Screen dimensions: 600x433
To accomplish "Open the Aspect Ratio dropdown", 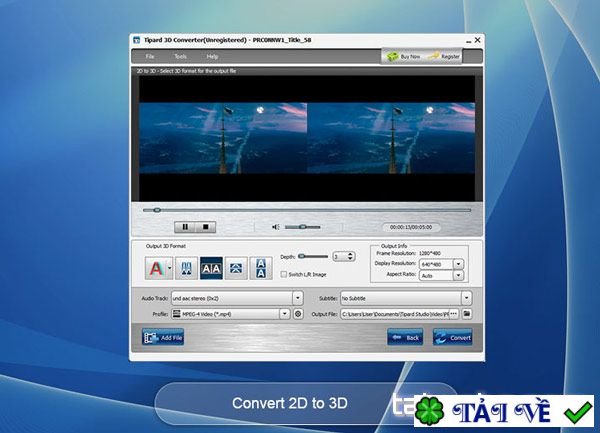I will tap(458, 275).
